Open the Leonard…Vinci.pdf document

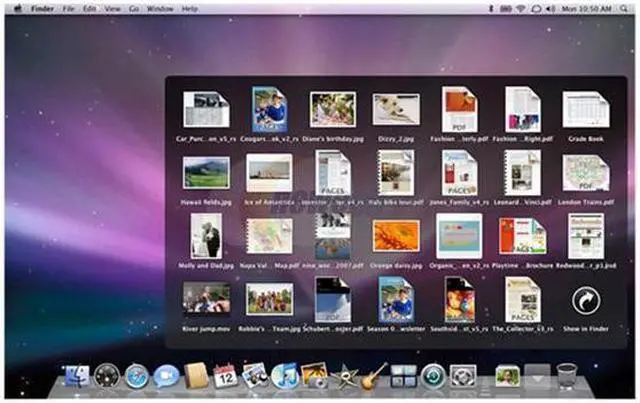(522, 173)
